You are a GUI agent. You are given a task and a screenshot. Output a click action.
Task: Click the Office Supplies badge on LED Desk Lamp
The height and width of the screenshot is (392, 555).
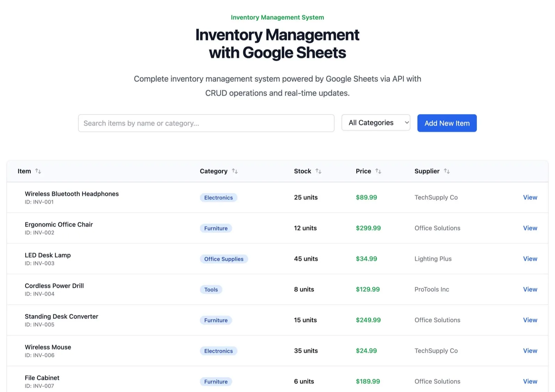point(224,259)
